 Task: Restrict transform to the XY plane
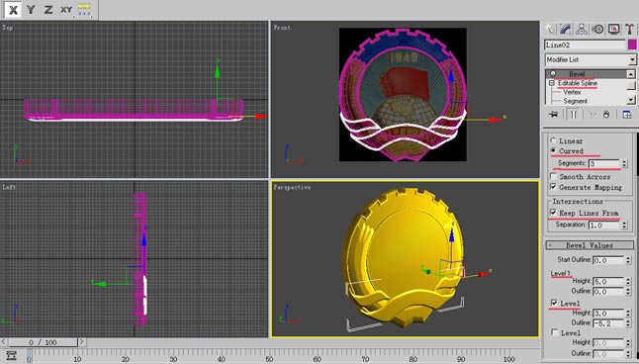tap(66, 9)
